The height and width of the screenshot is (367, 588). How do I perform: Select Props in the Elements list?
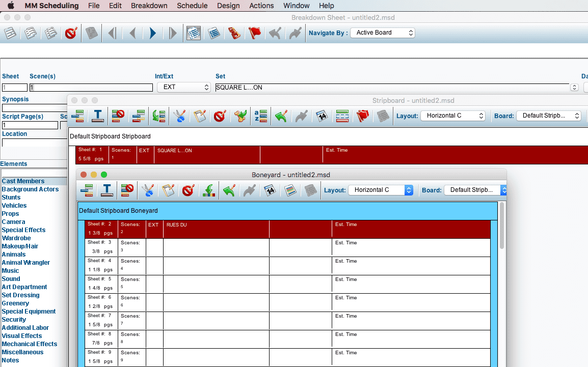[10, 214]
